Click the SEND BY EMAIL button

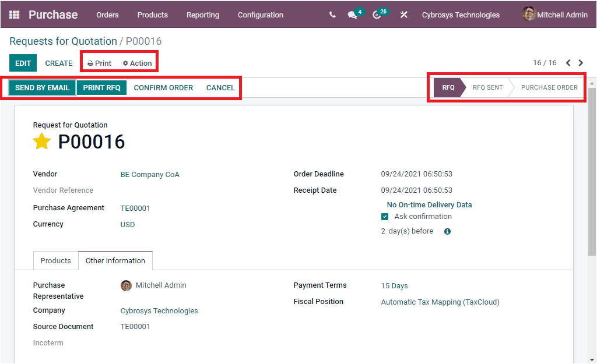[42, 87]
